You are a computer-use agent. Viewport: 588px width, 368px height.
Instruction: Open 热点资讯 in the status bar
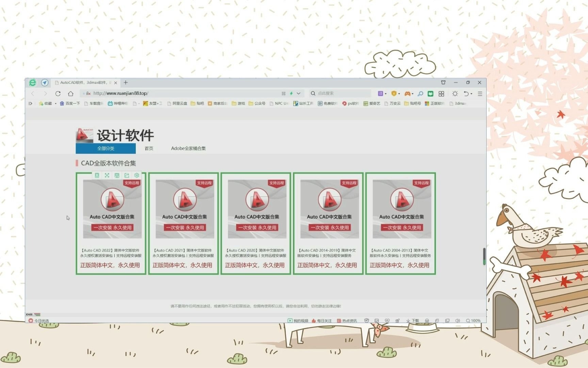[x=347, y=321]
